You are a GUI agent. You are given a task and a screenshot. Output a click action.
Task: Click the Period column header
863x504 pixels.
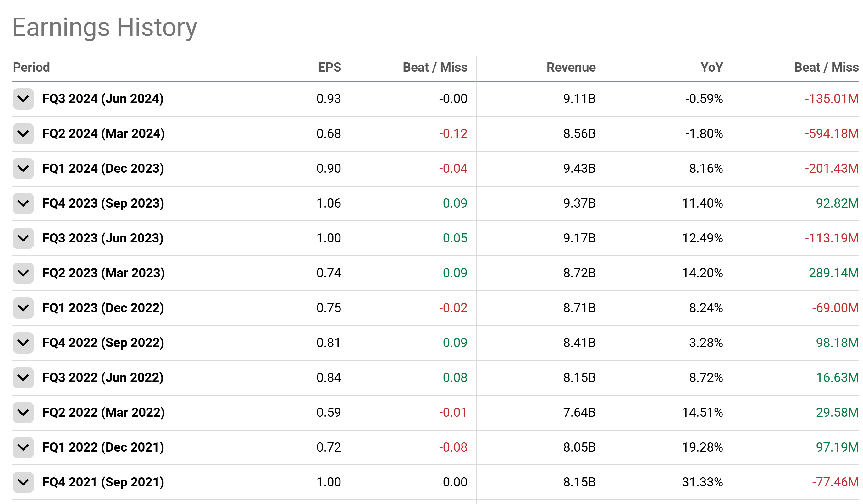pyautogui.click(x=31, y=67)
